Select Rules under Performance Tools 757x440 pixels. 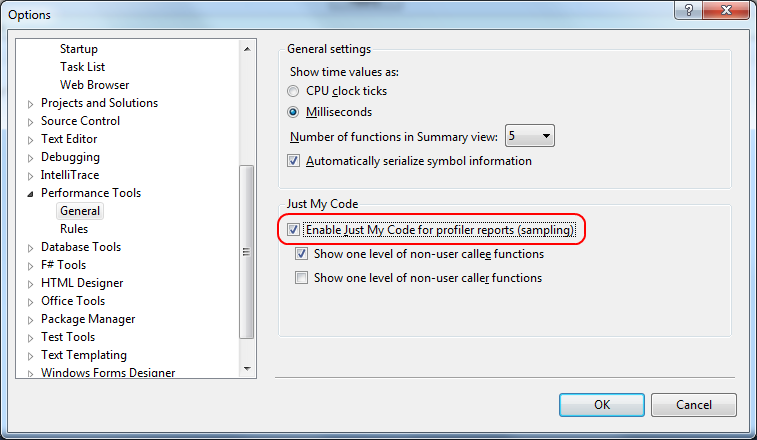coord(74,229)
